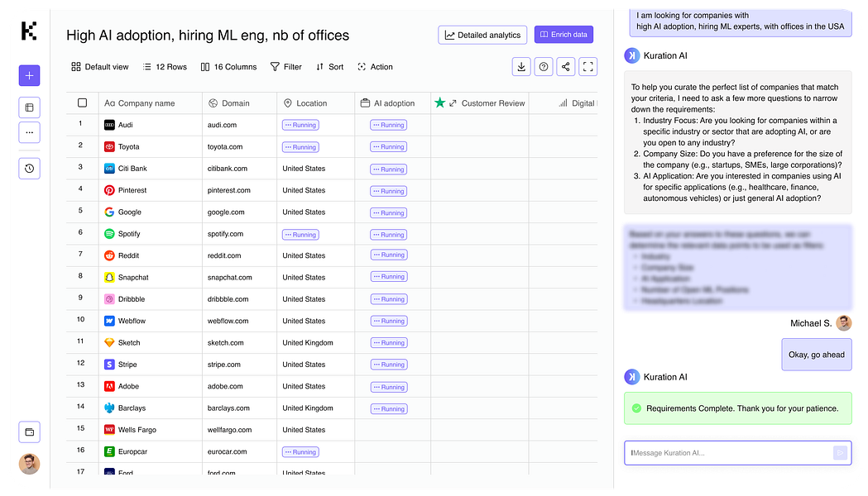Image resolution: width=868 pixels, height=496 pixels.
Task: Click the Toyota logo icon
Action: (x=109, y=147)
